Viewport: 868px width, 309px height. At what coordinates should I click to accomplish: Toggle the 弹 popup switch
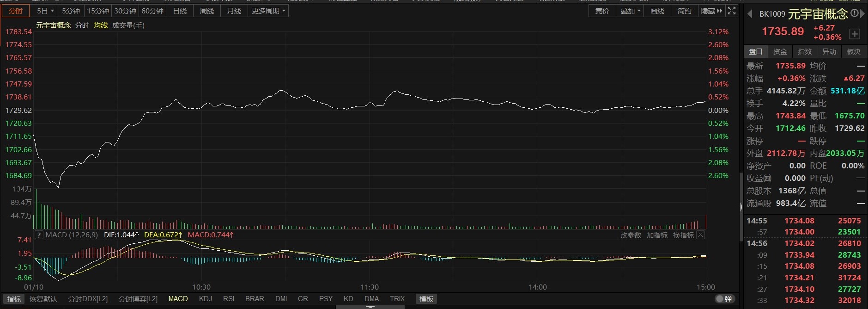[x=724, y=299]
